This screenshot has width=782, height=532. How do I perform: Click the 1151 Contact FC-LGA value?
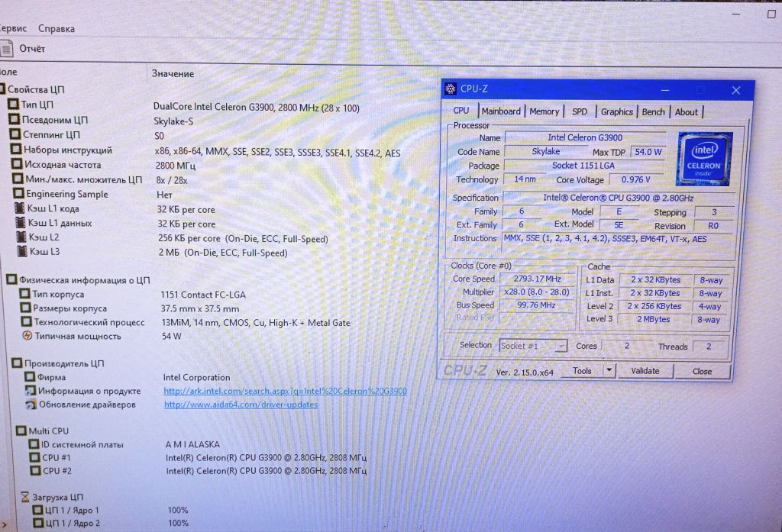203,295
